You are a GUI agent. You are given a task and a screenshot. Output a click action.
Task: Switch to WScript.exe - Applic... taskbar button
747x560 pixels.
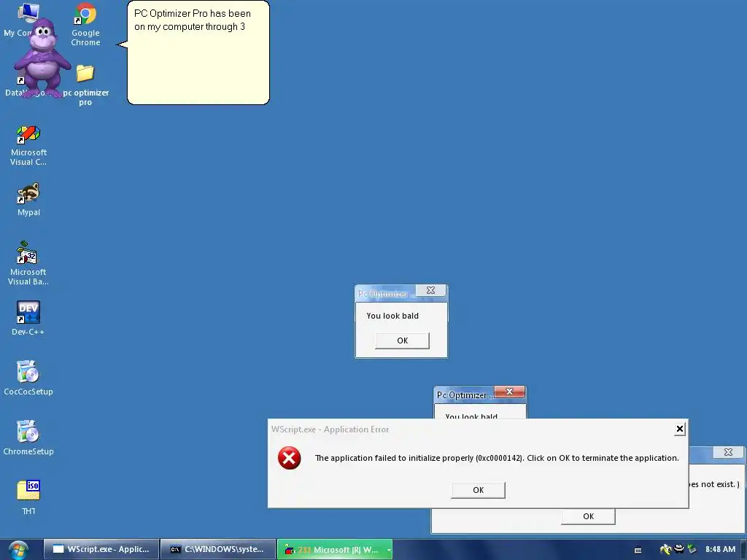point(101,549)
